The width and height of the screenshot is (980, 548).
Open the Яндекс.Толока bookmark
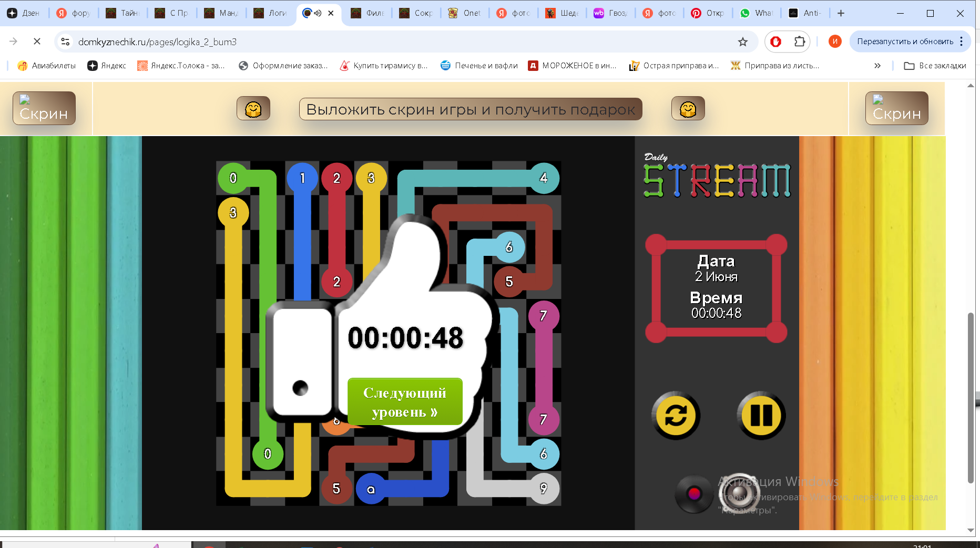click(181, 66)
